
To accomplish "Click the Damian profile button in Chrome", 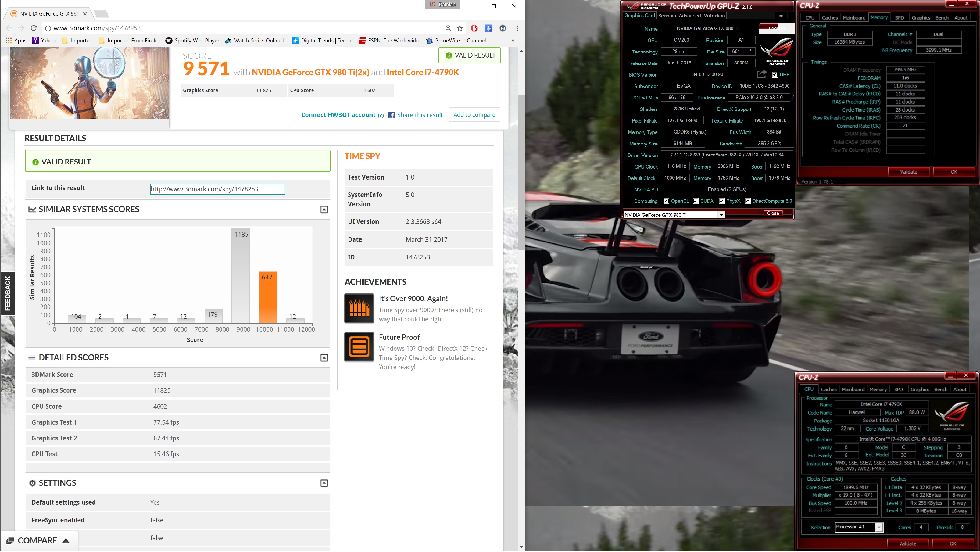I will pos(442,5).
